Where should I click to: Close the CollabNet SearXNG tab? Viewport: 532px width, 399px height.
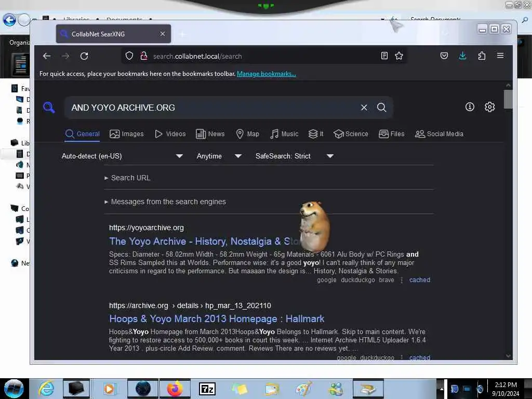tap(163, 34)
